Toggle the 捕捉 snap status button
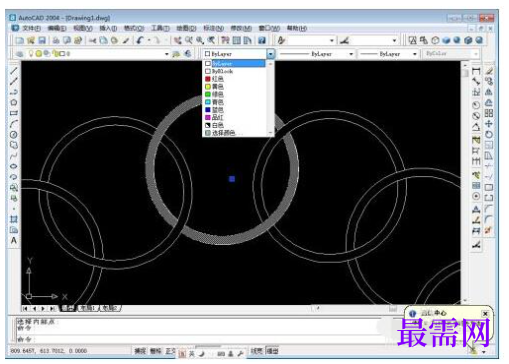 (x=140, y=351)
